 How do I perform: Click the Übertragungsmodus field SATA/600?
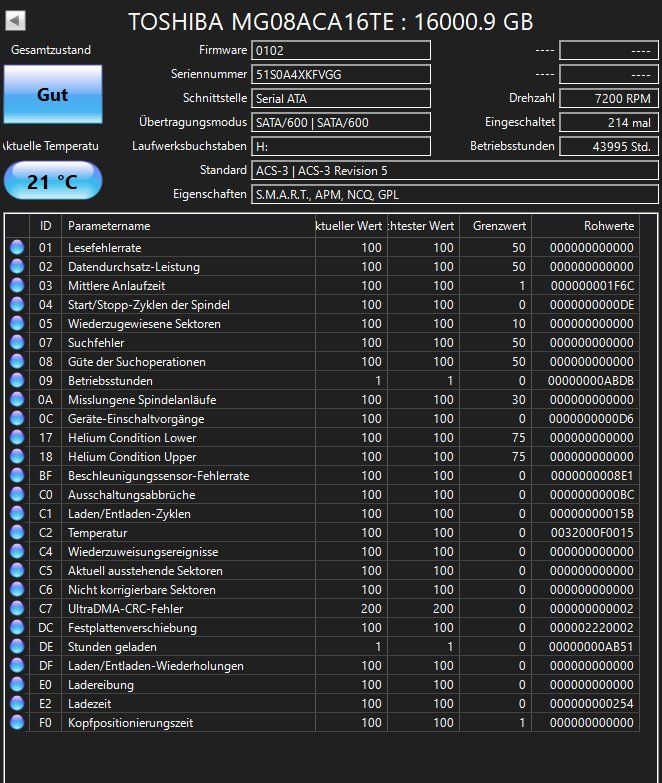(340, 122)
